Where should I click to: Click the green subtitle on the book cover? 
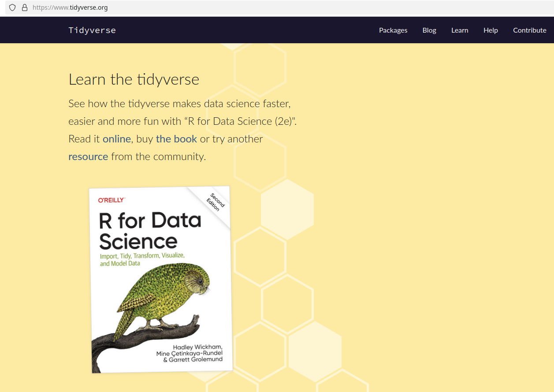[142, 259]
